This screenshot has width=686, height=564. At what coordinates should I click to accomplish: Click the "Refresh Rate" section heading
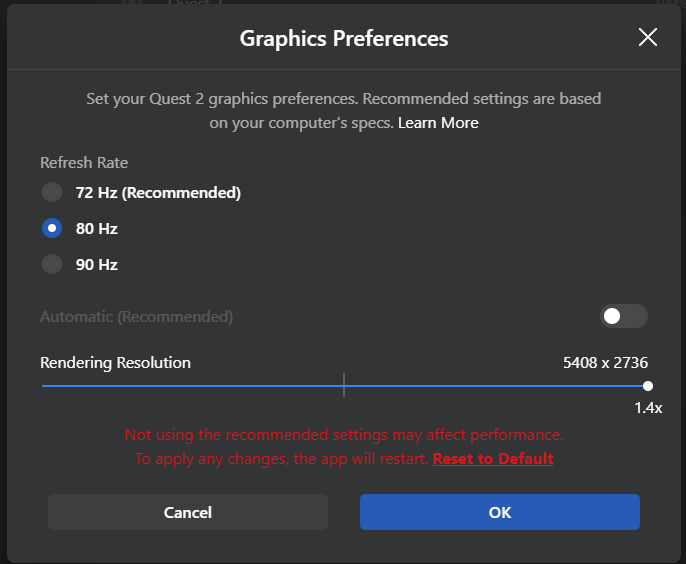tap(84, 162)
